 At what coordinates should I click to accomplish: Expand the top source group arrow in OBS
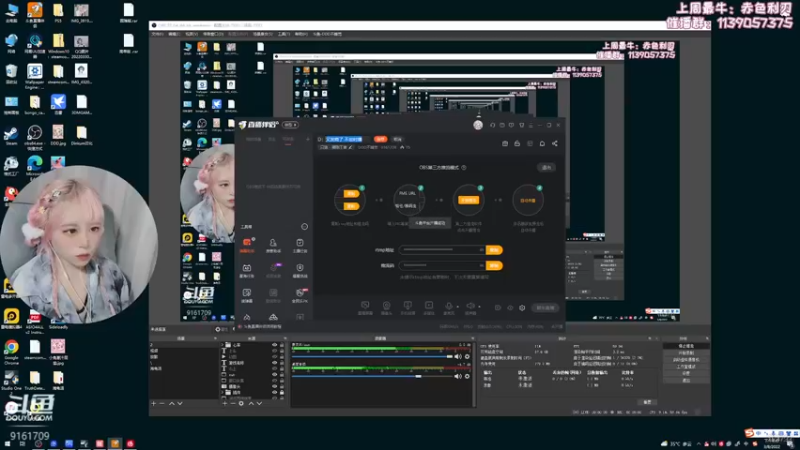tap(222, 345)
